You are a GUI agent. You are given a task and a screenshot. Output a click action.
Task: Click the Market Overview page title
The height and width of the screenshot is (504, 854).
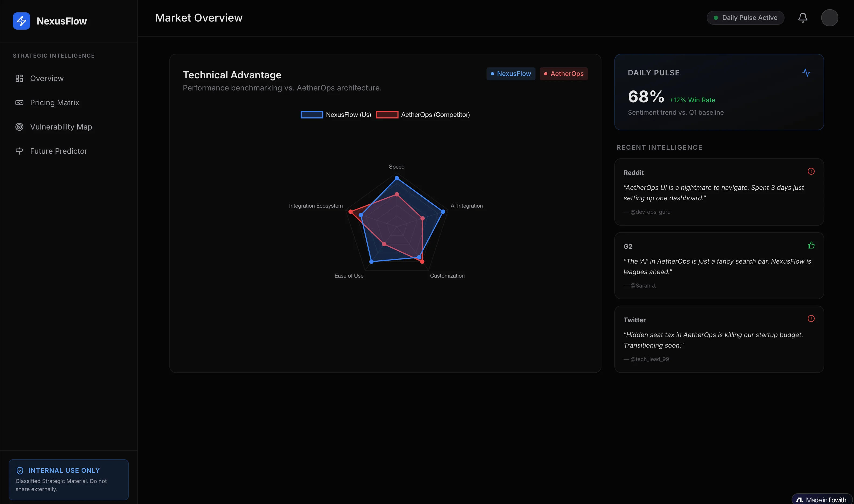199,18
